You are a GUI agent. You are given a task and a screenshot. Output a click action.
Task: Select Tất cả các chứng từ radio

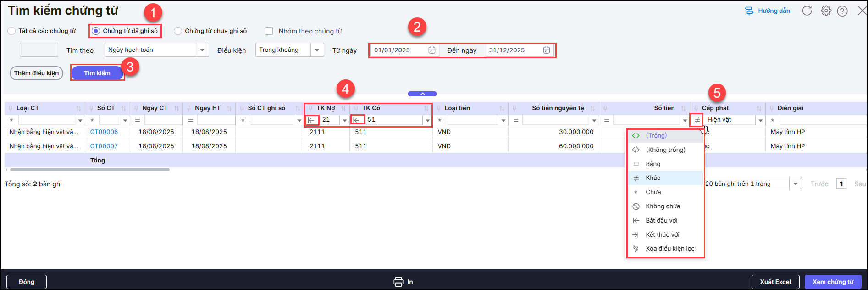pyautogui.click(x=11, y=31)
